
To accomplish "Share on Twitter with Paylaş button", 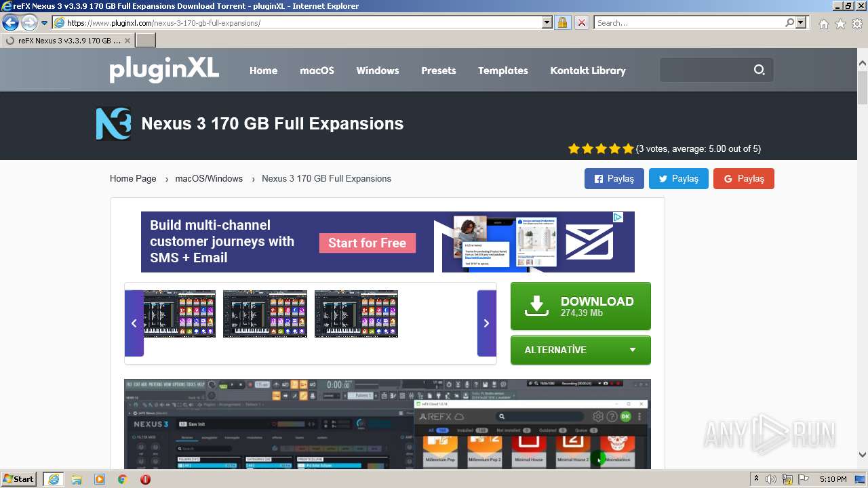I will pos(679,178).
